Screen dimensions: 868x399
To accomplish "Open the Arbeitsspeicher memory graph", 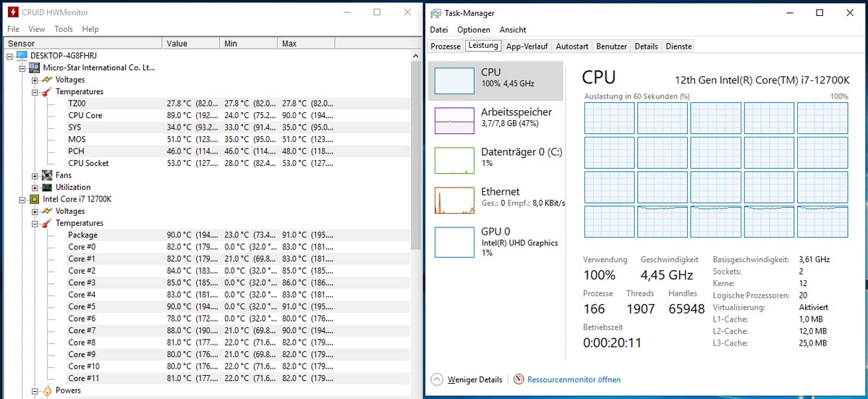I will tap(454, 120).
